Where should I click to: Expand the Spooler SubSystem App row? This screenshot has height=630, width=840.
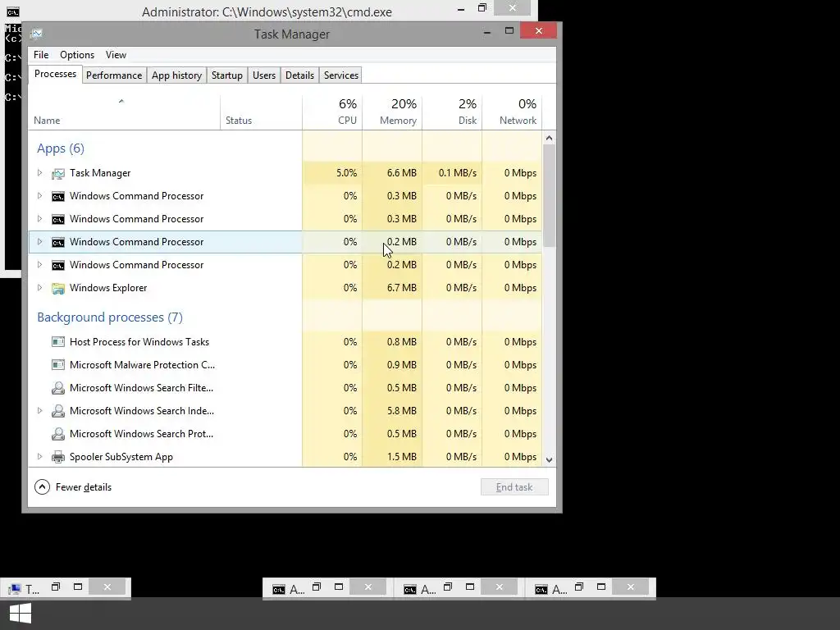click(39, 457)
